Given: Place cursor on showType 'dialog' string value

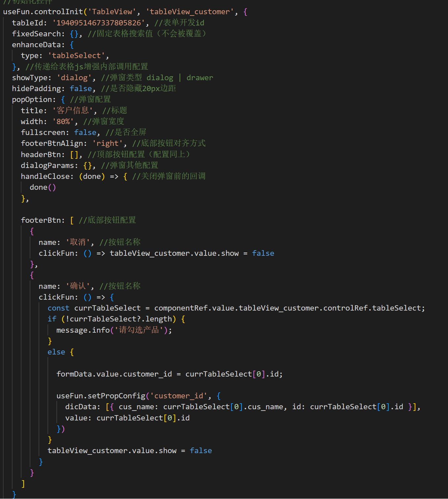Looking at the screenshot, I should [x=74, y=78].
